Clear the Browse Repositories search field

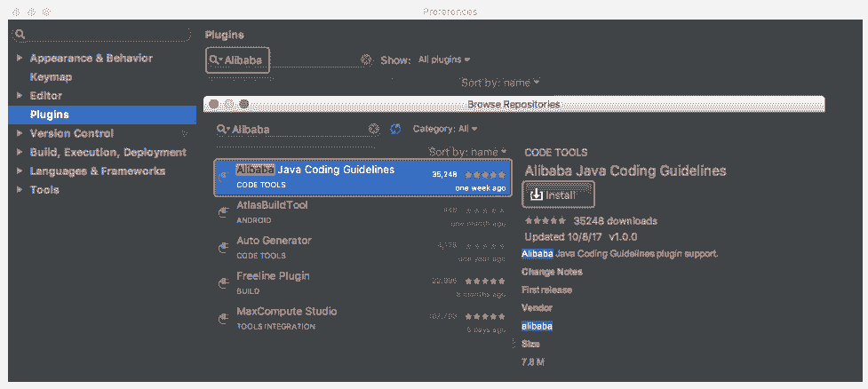(374, 129)
